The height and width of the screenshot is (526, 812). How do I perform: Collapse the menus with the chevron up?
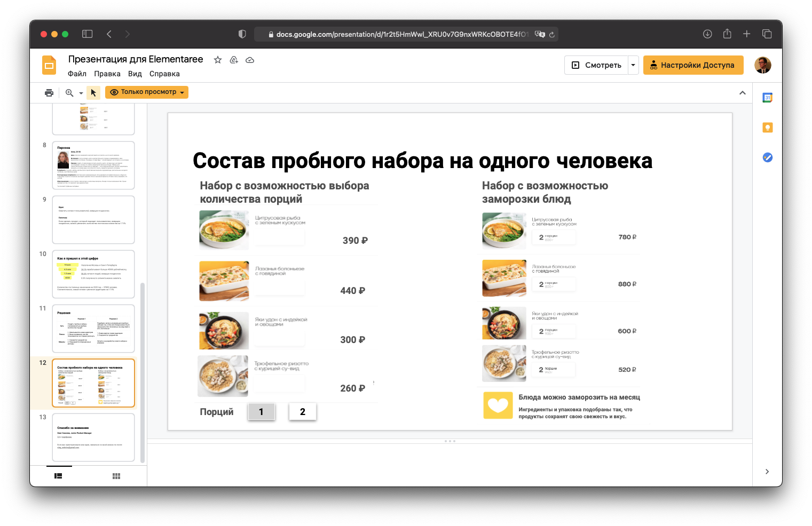[742, 93]
